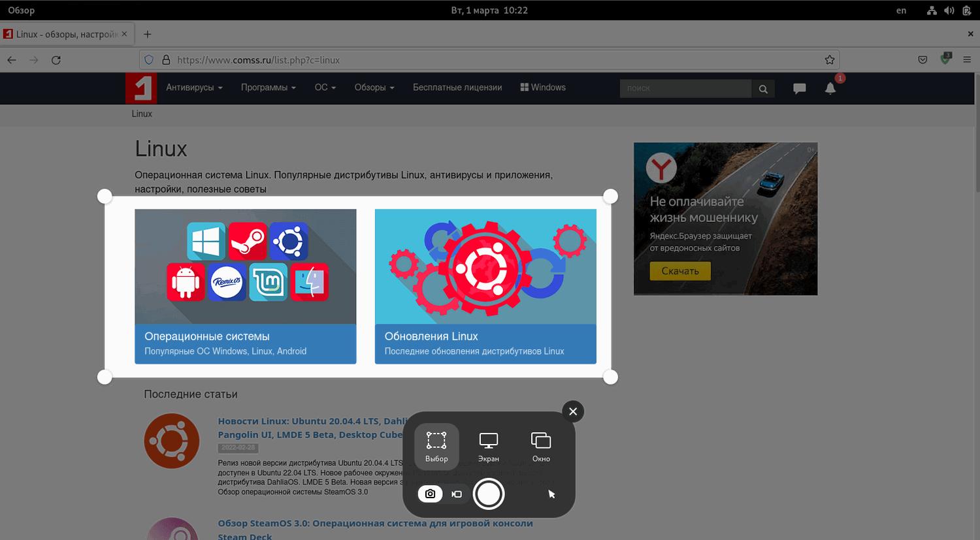
Task: Click the Скачать button in the ad
Action: pyautogui.click(x=680, y=271)
